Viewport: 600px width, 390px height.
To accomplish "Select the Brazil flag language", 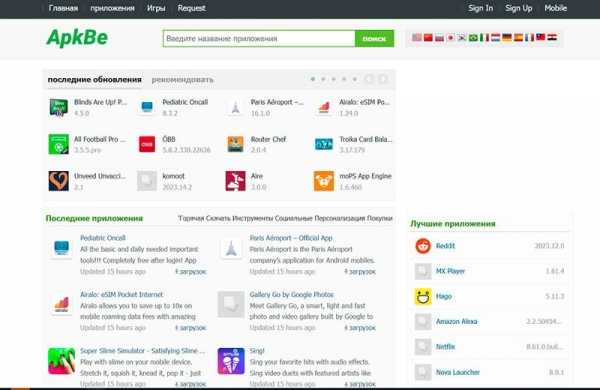I will click(x=473, y=38).
